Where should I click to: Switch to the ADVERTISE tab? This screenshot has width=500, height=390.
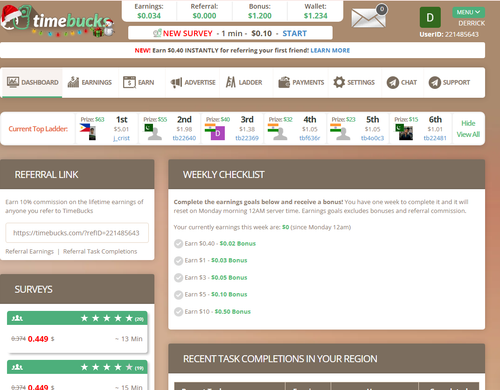(193, 82)
